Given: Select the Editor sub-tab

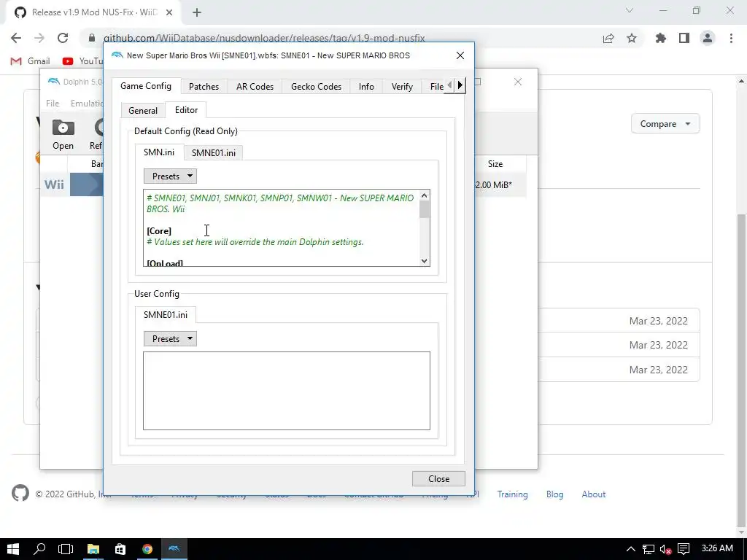Looking at the screenshot, I should coord(186,109).
